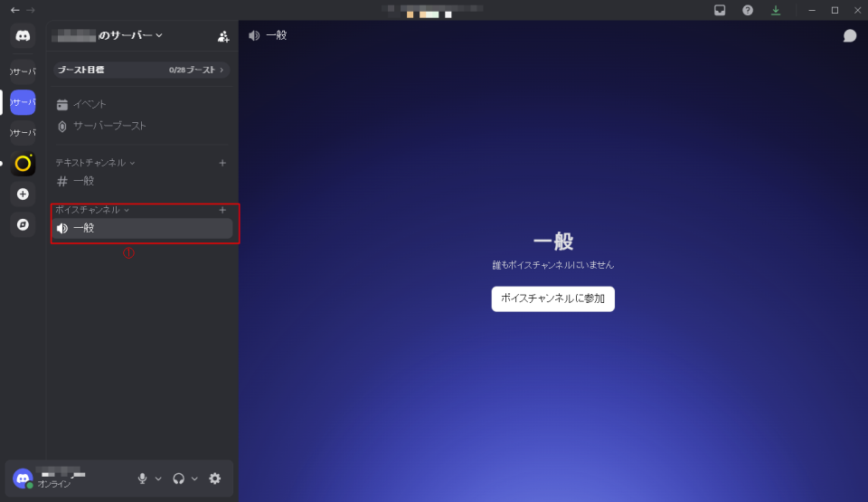This screenshot has height=502, width=868.
Task: Open the invite people icon beside server name
Action: 223,36
